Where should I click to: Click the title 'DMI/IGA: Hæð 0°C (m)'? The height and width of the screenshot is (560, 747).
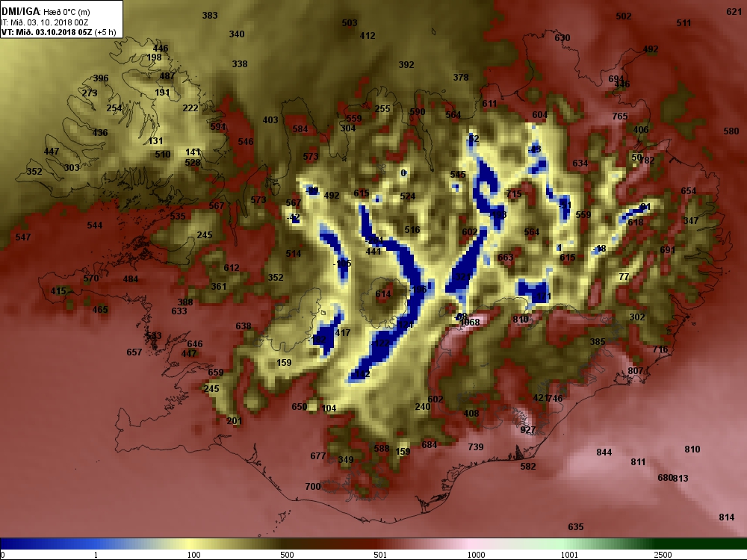coord(46,11)
